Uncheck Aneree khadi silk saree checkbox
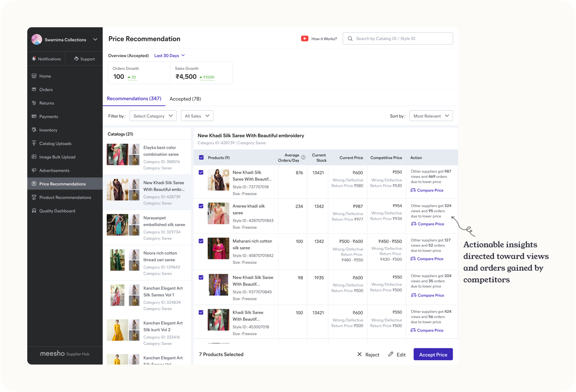Screen dimensions: 576x392 pyautogui.click(x=201, y=206)
